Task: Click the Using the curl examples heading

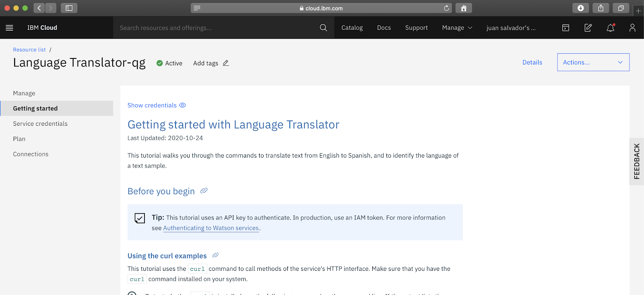Action: [167, 256]
